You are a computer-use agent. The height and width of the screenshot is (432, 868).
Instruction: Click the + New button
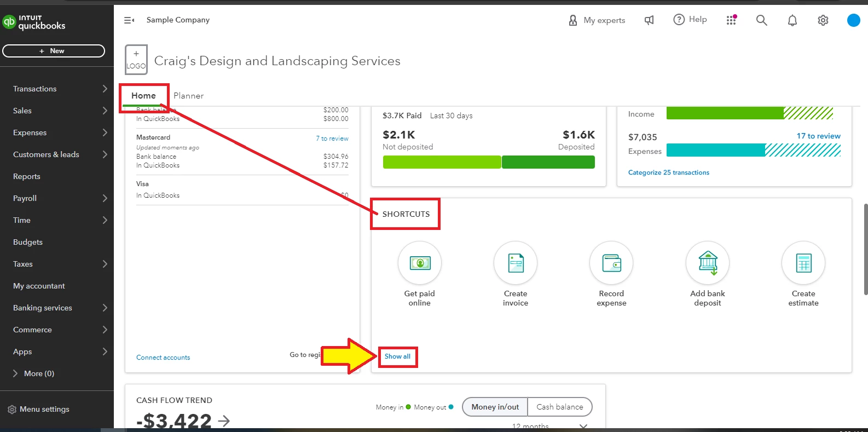(54, 51)
